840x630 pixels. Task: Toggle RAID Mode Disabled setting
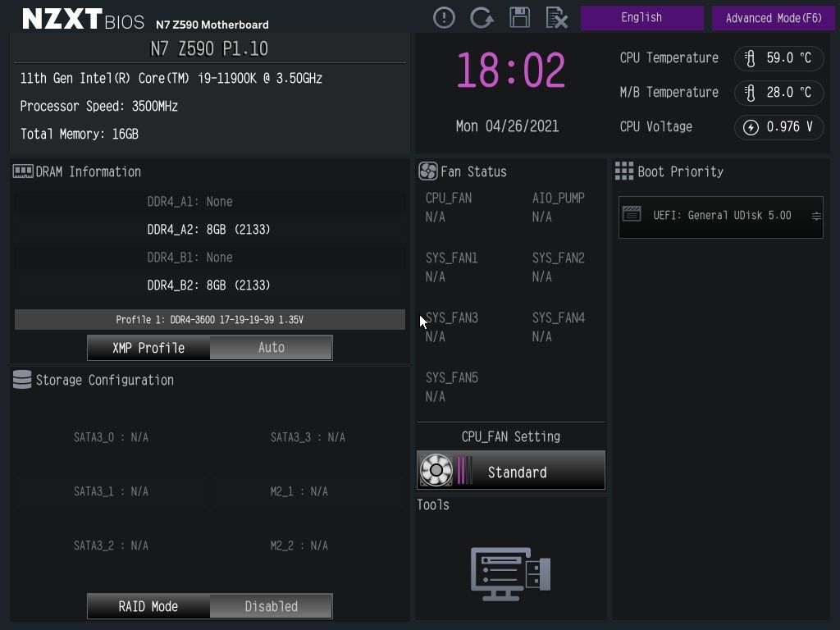point(271,606)
